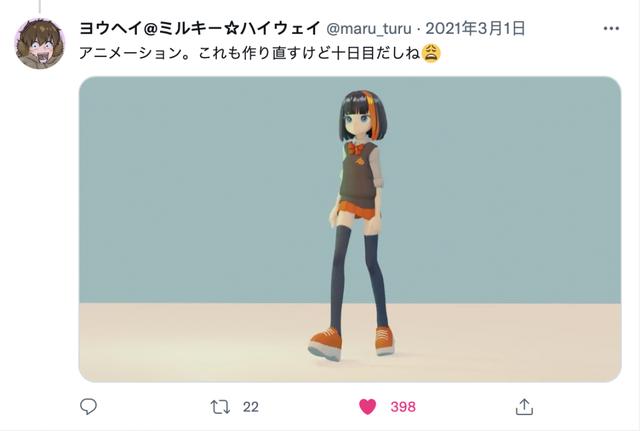Open the share upload icon
The height and width of the screenshot is (431, 640).
(524, 407)
